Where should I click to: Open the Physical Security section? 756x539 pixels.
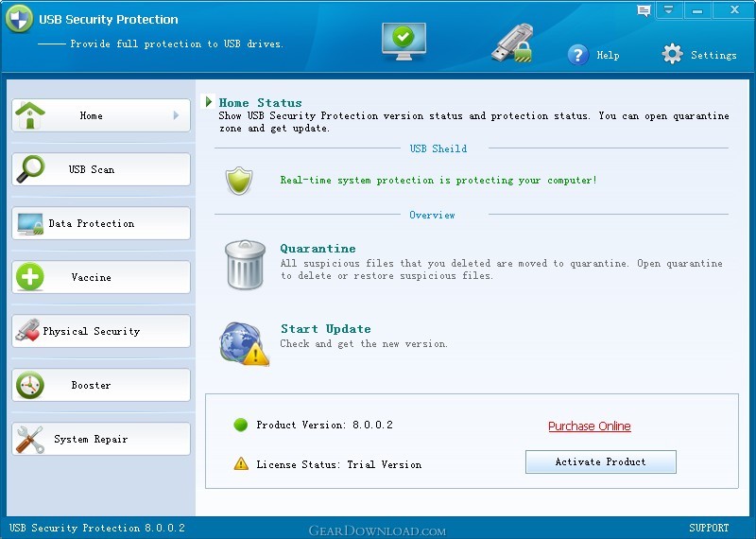(101, 331)
